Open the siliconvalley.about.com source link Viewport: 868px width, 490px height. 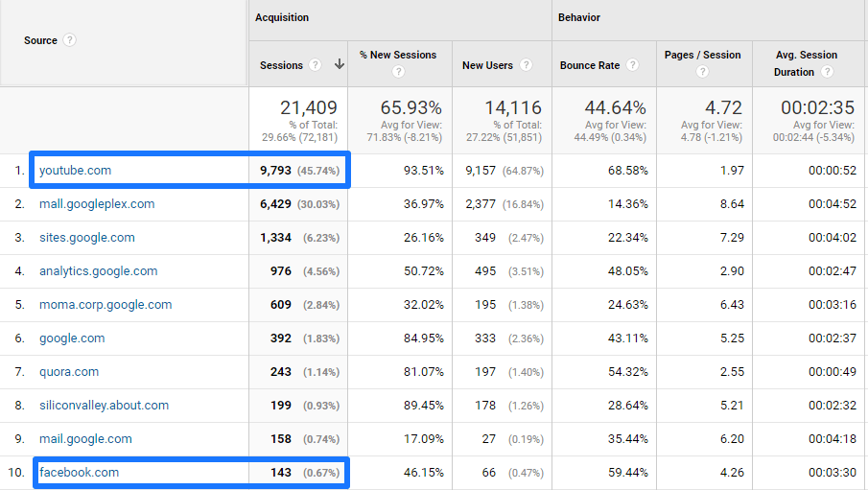coord(105,406)
